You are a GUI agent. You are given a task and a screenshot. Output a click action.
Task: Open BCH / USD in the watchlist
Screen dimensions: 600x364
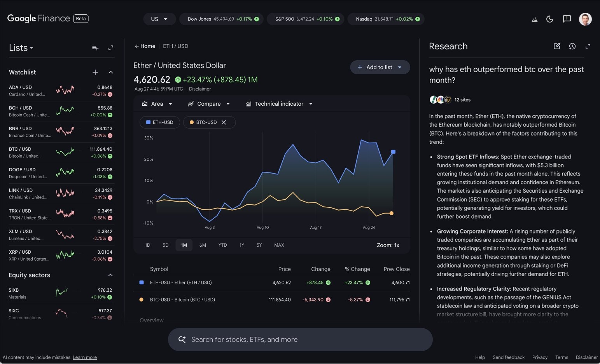(61, 111)
